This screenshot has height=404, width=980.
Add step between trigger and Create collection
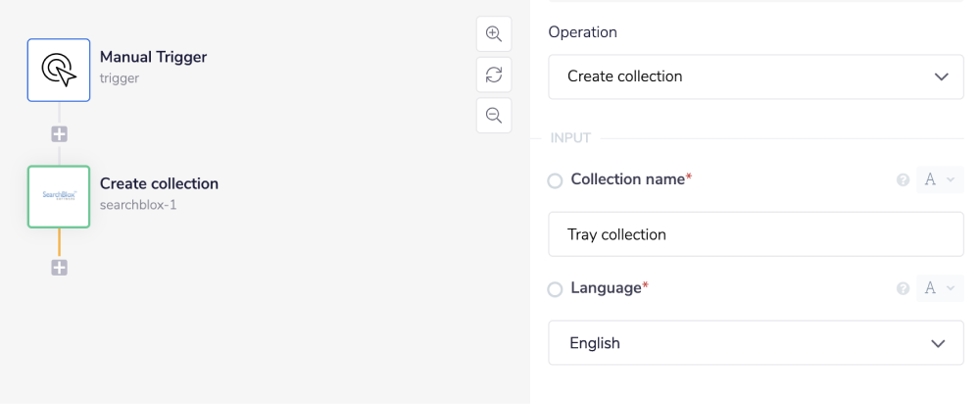coord(59,134)
